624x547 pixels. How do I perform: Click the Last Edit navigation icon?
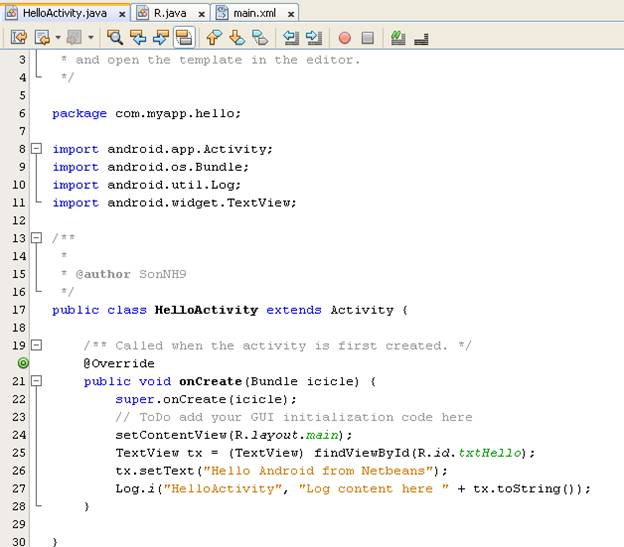19,37
